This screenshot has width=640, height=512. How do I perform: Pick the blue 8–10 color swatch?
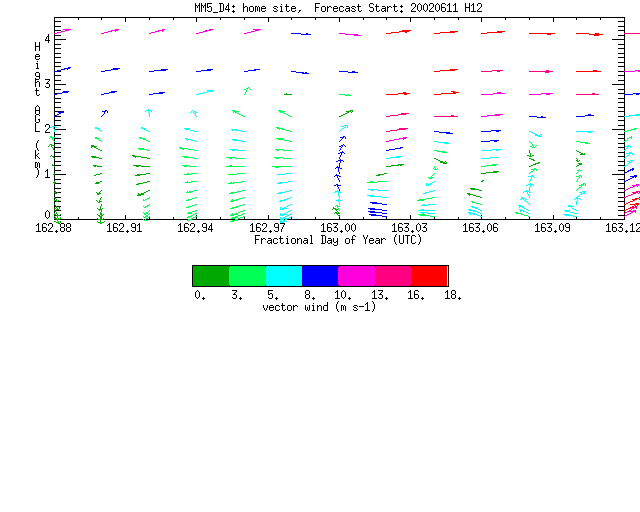pos(320,276)
